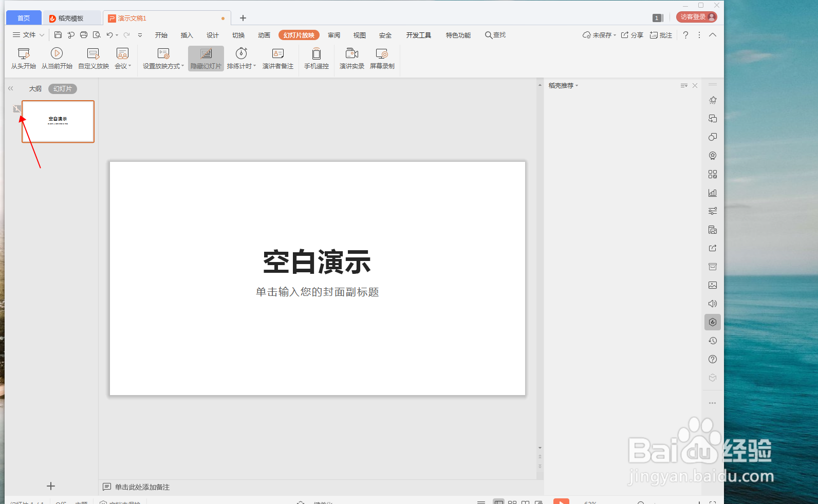Collapse the slide panel with double chevron
The height and width of the screenshot is (504, 818).
10,88
